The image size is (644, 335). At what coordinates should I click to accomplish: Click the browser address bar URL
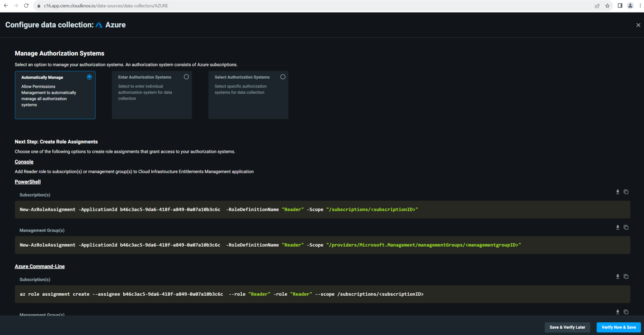point(106,6)
